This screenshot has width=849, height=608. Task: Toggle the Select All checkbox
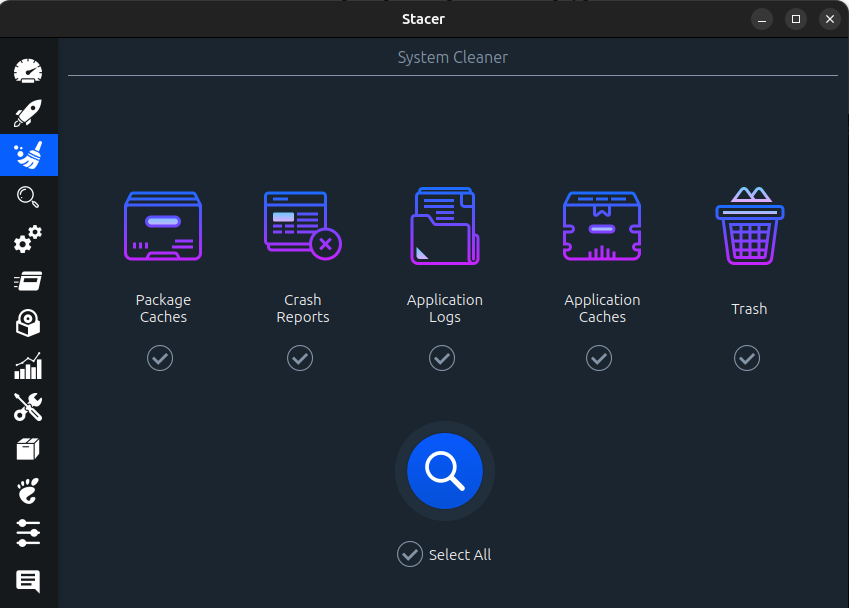coord(410,554)
